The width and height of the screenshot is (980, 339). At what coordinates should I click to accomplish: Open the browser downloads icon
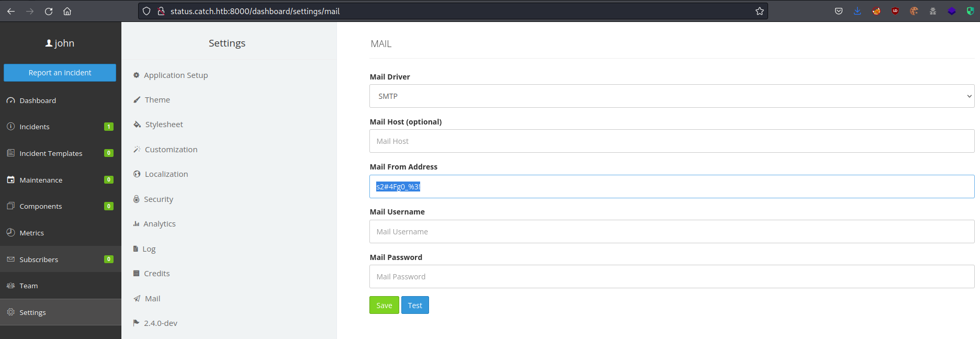pos(858,11)
